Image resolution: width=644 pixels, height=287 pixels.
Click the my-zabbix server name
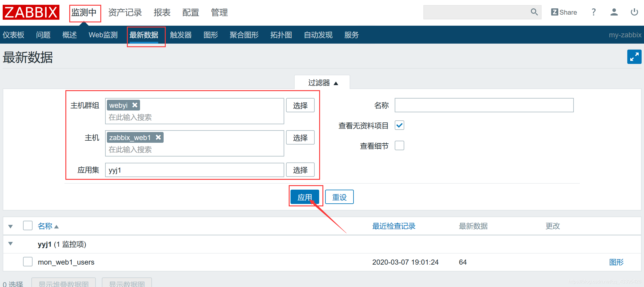(x=625, y=35)
